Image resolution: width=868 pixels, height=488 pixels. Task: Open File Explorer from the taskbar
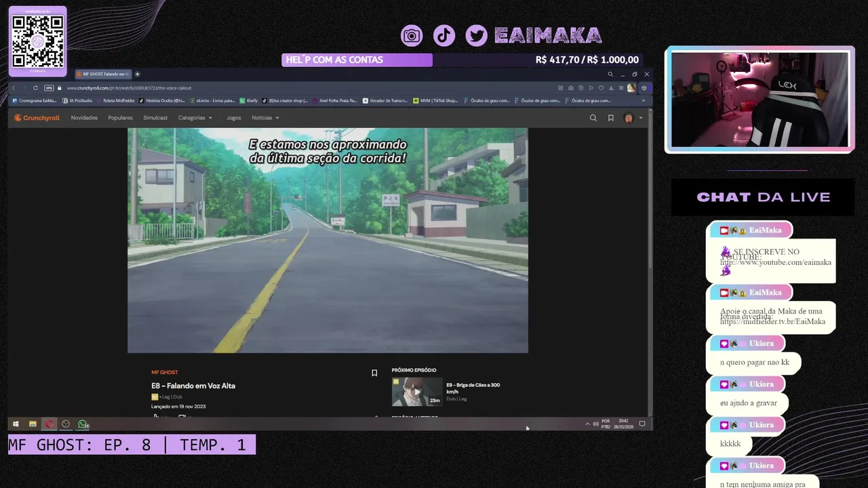33,424
